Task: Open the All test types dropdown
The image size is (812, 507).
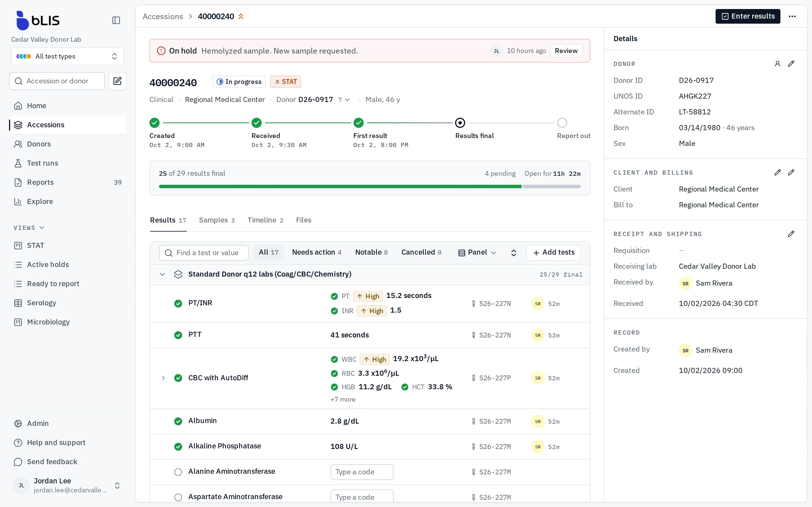Action: coord(67,56)
